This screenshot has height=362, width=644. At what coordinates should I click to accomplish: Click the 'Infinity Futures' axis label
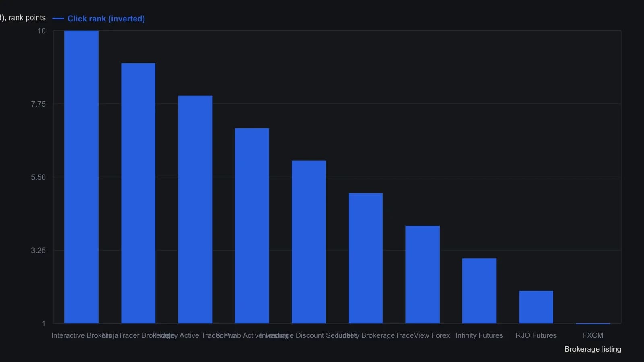479,335
